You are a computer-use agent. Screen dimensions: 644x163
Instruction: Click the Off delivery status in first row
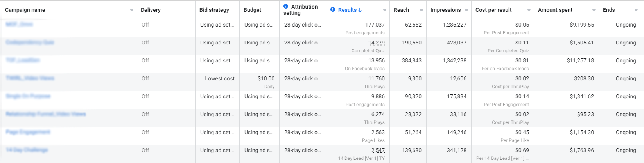point(145,25)
